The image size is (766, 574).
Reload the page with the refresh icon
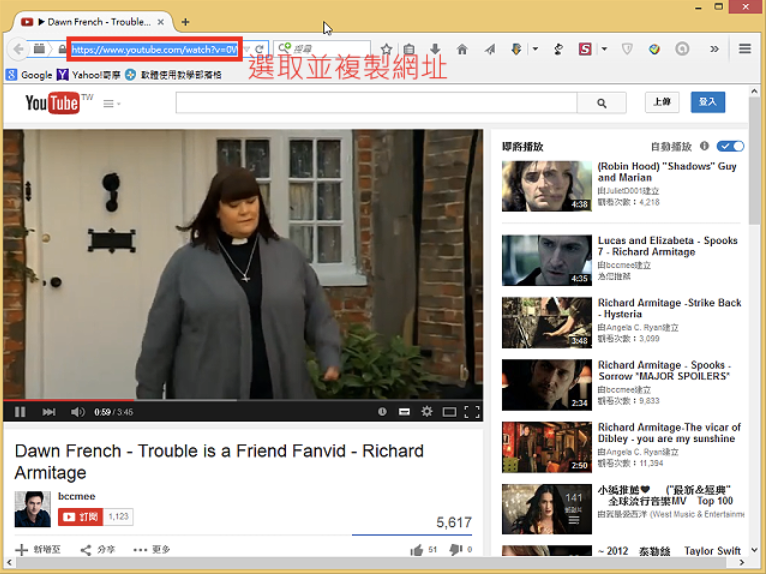(259, 49)
